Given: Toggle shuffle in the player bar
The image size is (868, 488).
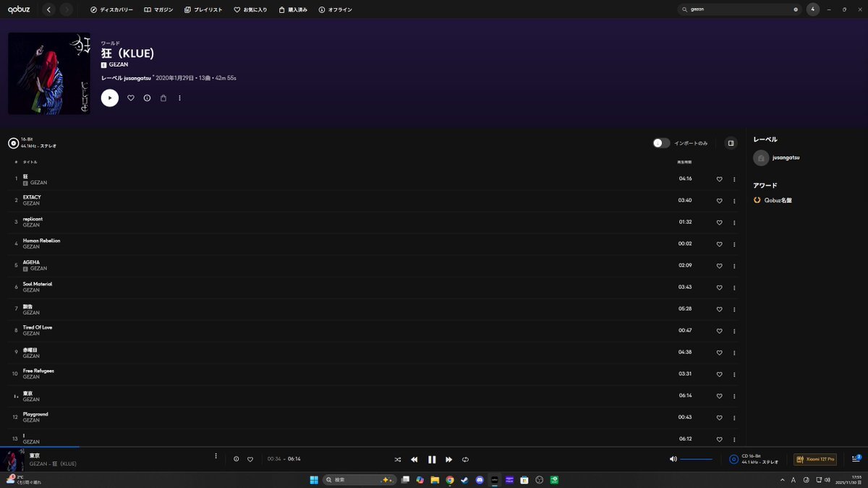Looking at the screenshot, I should coord(397,459).
